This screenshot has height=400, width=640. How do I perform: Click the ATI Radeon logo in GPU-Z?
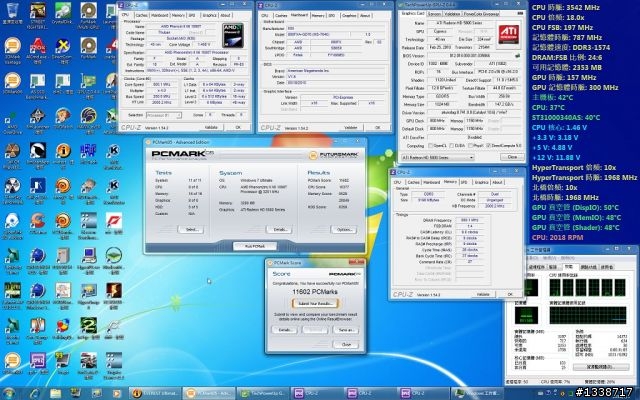[509, 33]
